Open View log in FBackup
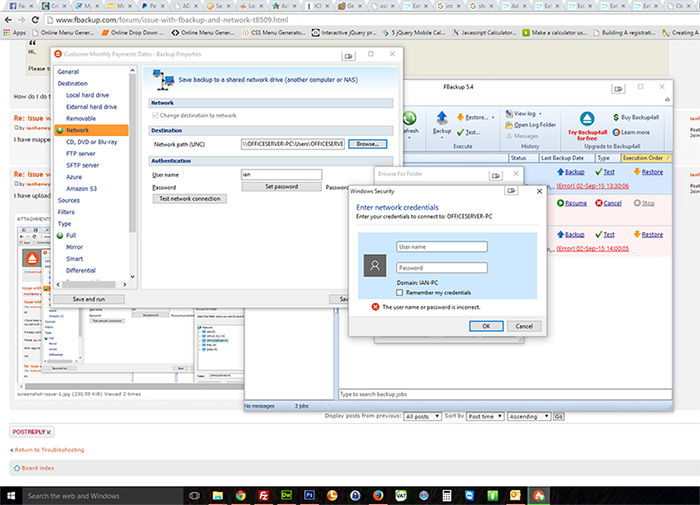The height and width of the screenshot is (505, 700). coord(523,113)
